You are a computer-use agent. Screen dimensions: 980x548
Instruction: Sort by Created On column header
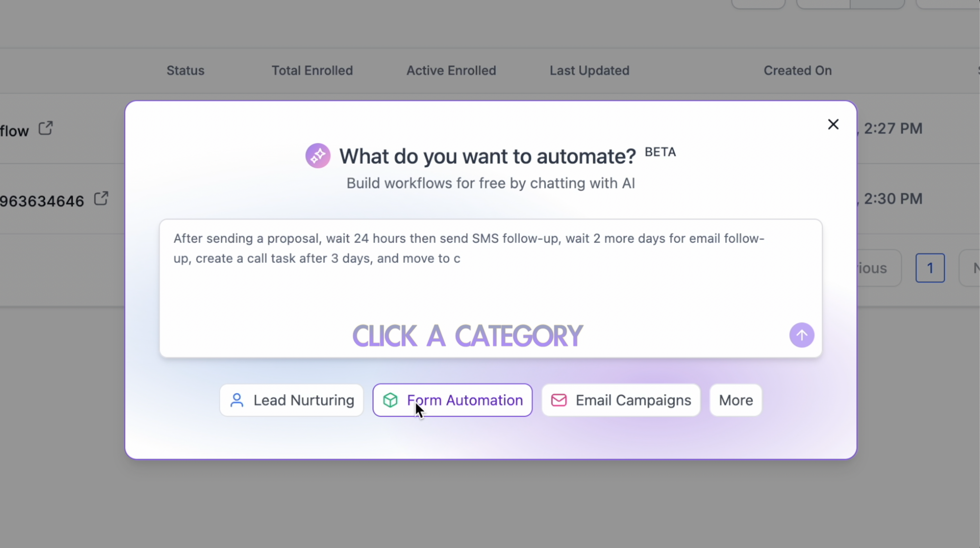point(797,70)
